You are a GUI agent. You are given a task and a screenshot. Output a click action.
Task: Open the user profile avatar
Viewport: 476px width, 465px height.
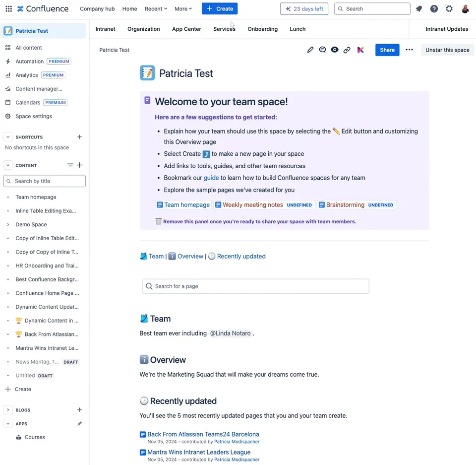(465, 9)
